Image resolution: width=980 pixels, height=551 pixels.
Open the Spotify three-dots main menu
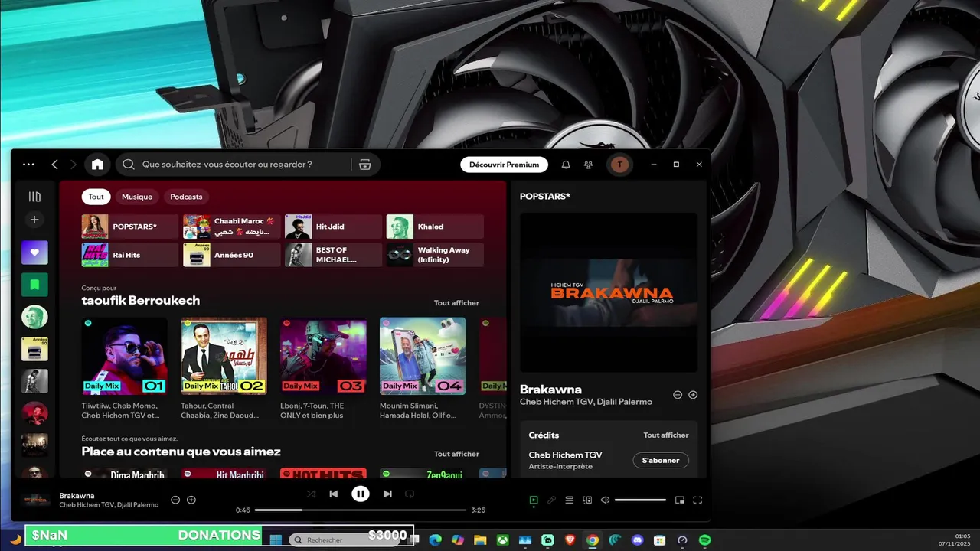pos(28,165)
